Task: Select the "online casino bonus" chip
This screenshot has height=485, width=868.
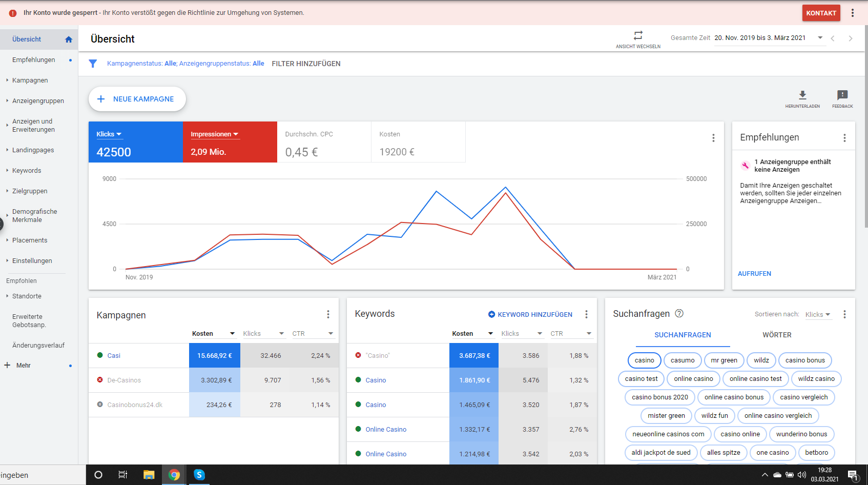Action: pyautogui.click(x=734, y=397)
